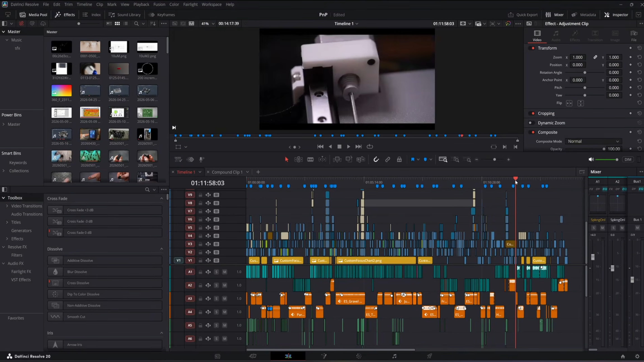
Task: Flip the clip horizontally
Action: click(569, 103)
